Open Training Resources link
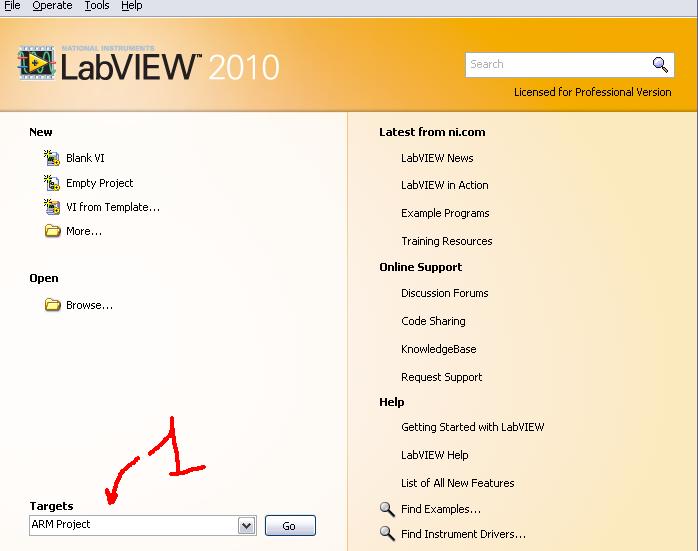Image resolution: width=698 pixels, height=551 pixels. 446,241
